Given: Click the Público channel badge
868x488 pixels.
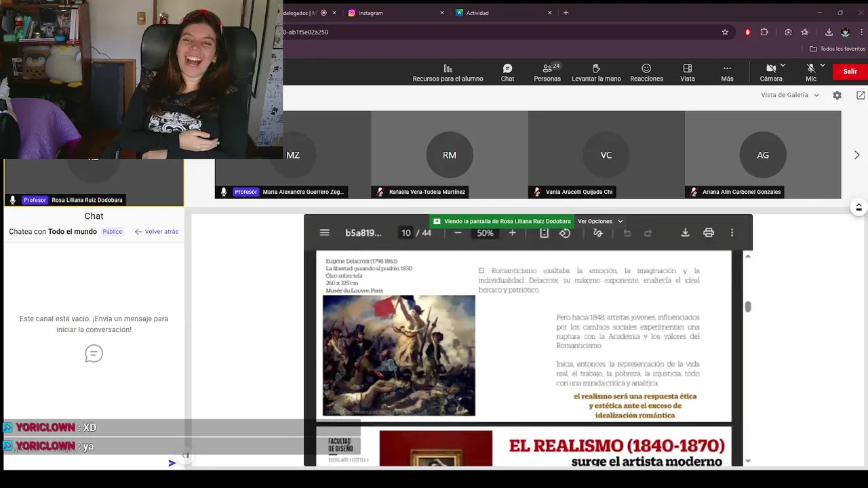Looking at the screenshot, I should (113, 232).
